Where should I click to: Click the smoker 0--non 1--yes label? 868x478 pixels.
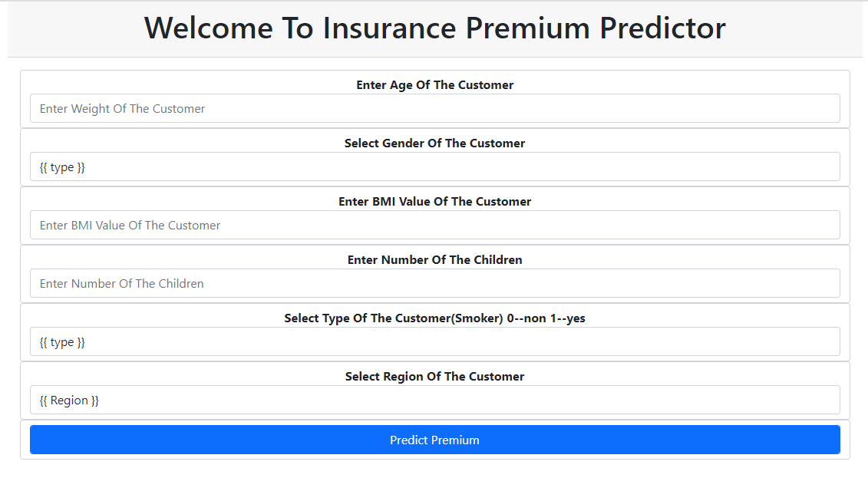point(434,318)
